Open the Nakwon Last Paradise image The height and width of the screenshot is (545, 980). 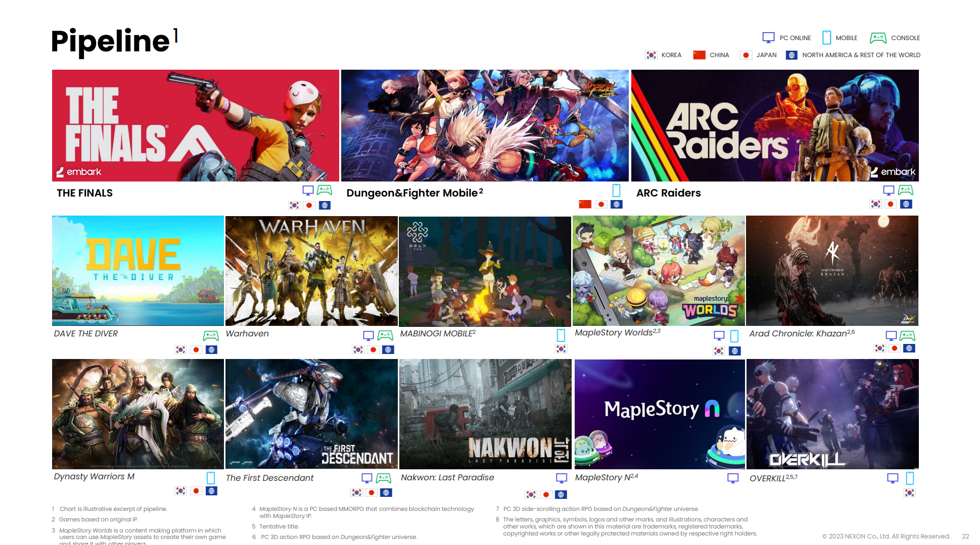(485, 414)
